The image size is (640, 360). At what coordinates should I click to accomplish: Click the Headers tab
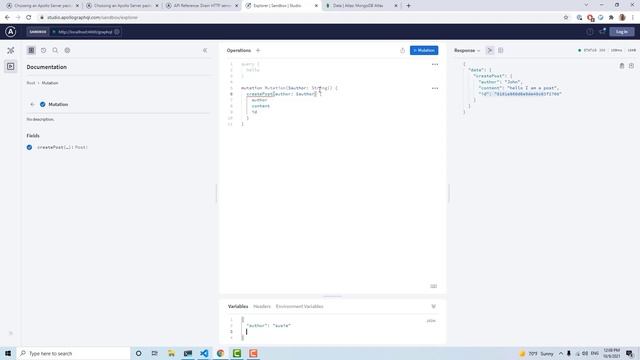coord(262,306)
